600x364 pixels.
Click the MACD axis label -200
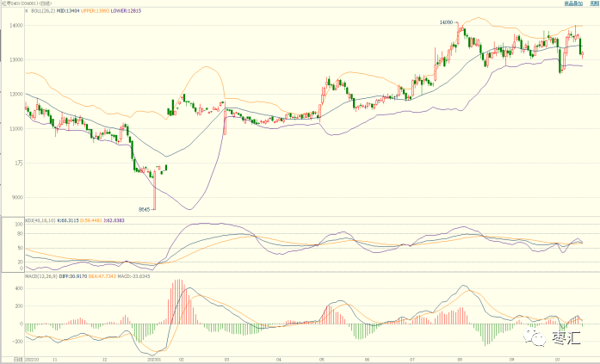pos(18,342)
